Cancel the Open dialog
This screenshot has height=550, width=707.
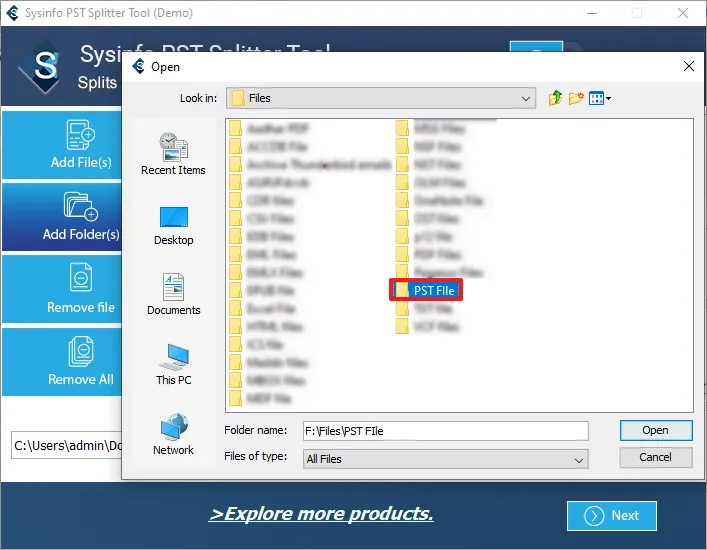pyautogui.click(x=656, y=457)
